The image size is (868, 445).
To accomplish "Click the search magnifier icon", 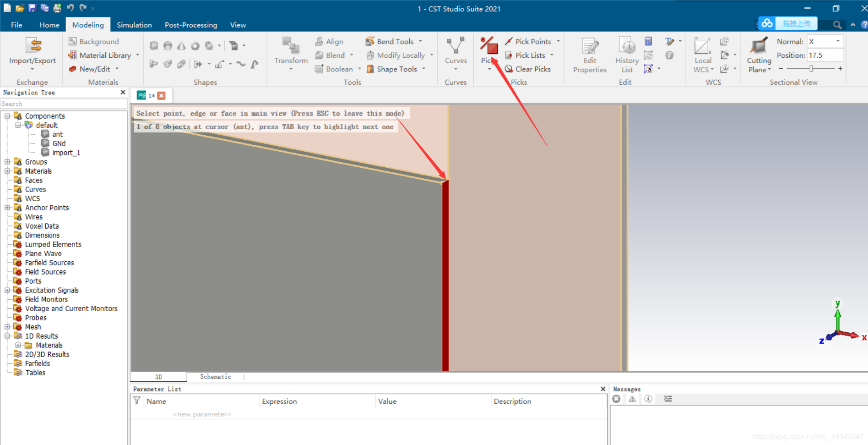I will pyautogui.click(x=837, y=25).
